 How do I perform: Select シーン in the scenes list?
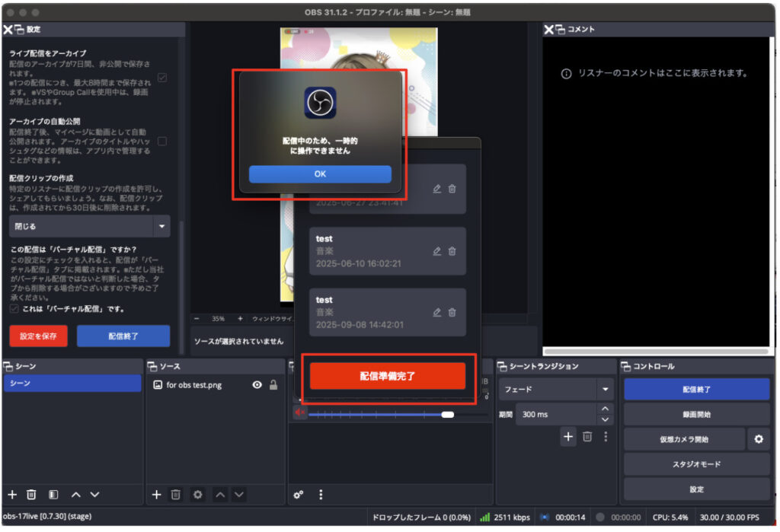[72, 383]
